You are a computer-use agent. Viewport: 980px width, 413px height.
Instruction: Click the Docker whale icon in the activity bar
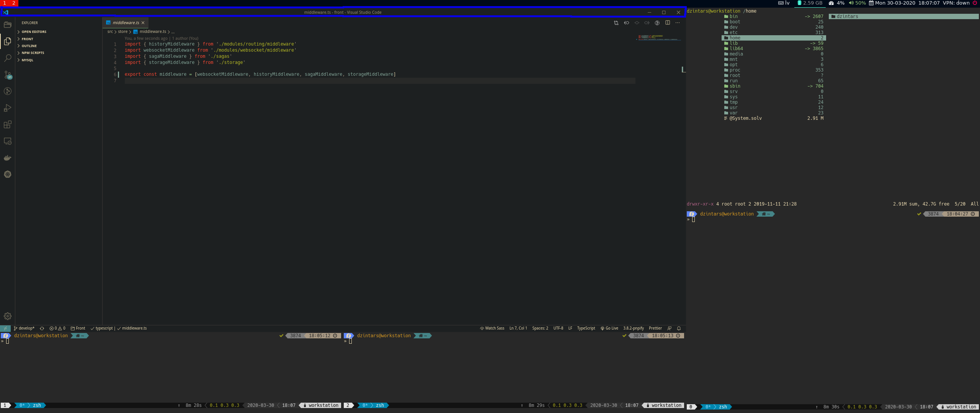click(x=7, y=157)
